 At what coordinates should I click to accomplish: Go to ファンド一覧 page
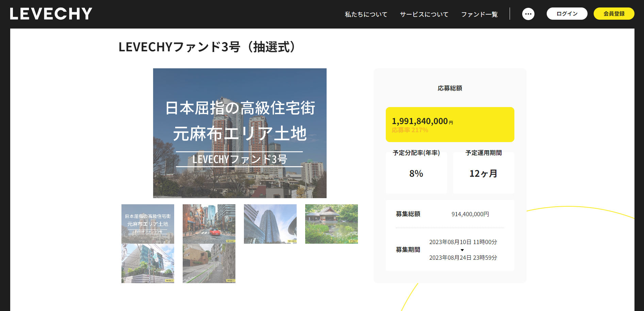[x=479, y=14]
